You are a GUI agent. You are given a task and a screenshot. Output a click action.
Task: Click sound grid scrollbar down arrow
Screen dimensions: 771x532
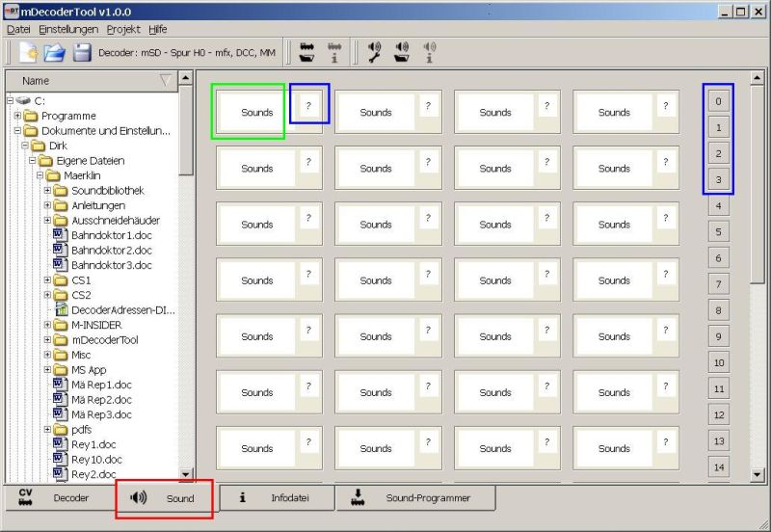coord(758,474)
